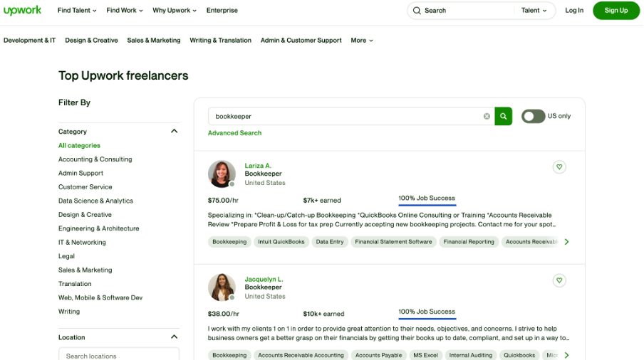This screenshot has width=644, height=360.
Task: Open Lariza A. profile name
Action: pyautogui.click(x=258, y=166)
